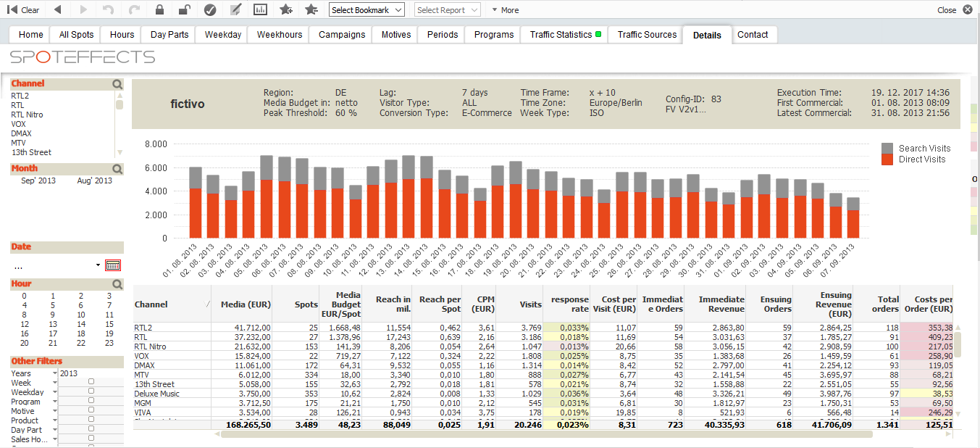Expand the Week filter dropdown arrow
The width and height of the screenshot is (980, 448).
coord(55,383)
